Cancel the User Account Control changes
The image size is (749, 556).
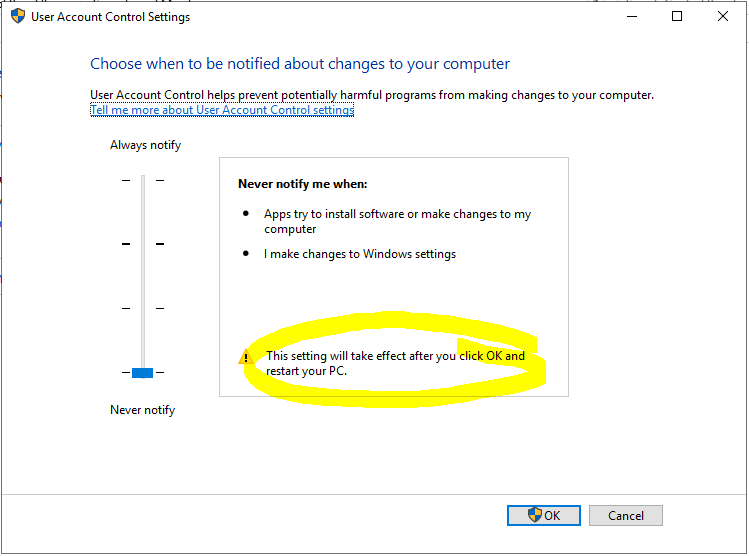click(x=626, y=515)
